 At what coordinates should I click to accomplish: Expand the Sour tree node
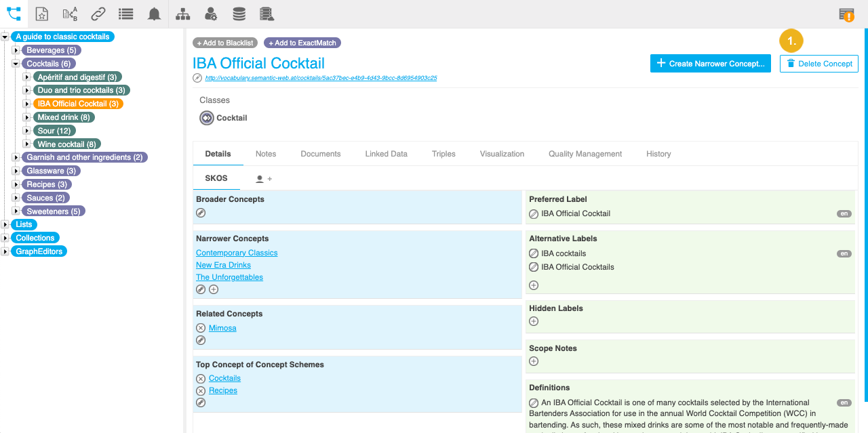coord(27,131)
